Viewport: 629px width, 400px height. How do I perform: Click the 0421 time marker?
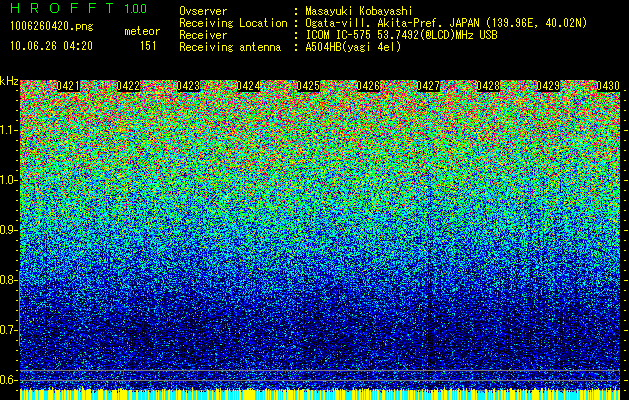(x=68, y=86)
